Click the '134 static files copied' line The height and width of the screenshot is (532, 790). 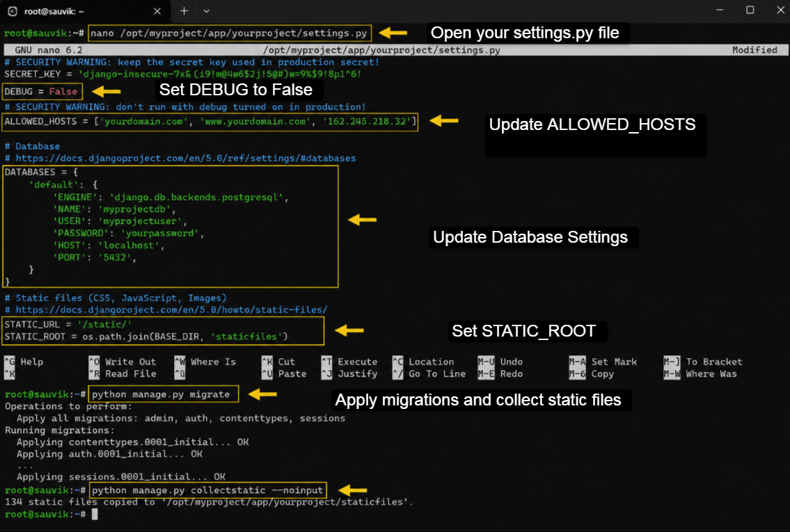[x=209, y=502]
